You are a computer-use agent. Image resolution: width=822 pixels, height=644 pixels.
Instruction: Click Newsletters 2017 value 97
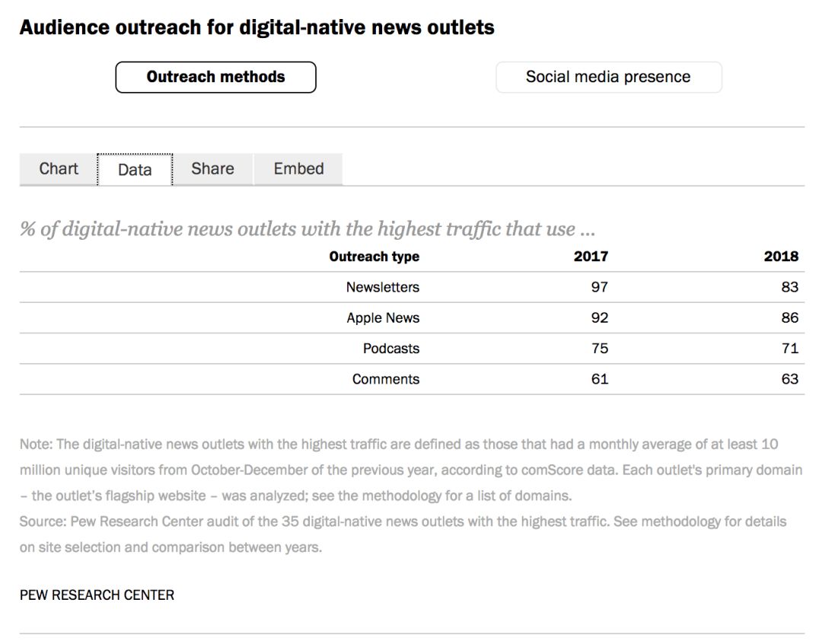tap(600, 288)
